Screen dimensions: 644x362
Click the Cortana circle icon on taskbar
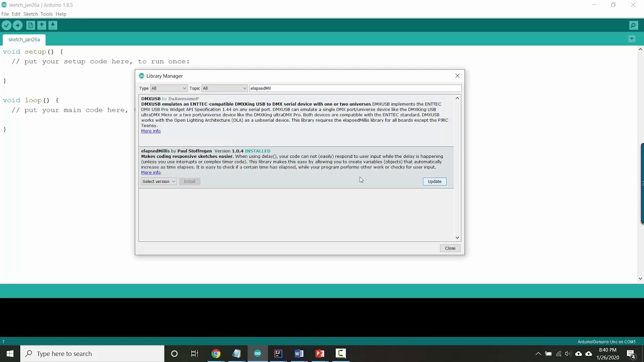coord(174,353)
